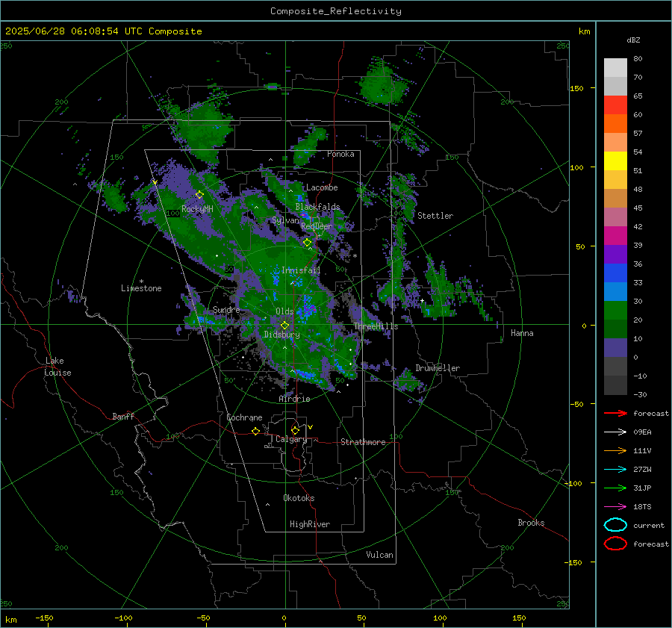Click the 2025/06/28 06:08:54 UTC timestamp
This screenshot has height=628, width=672.
coord(75,31)
